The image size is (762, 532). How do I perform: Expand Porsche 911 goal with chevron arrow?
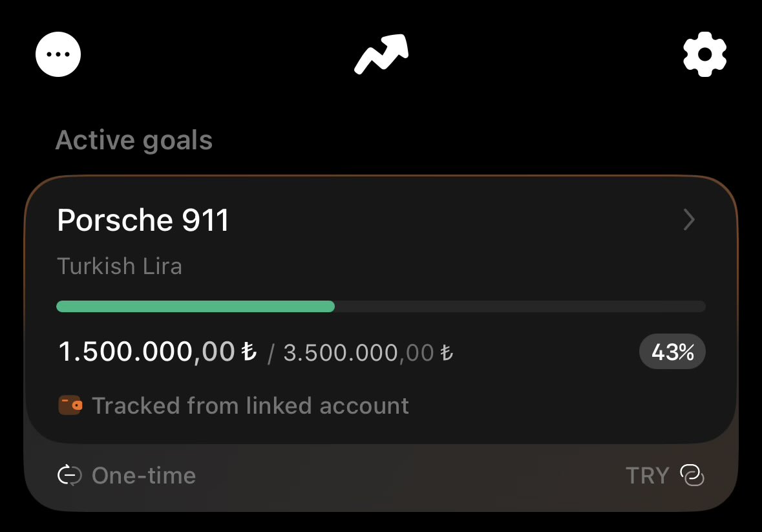(689, 220)
